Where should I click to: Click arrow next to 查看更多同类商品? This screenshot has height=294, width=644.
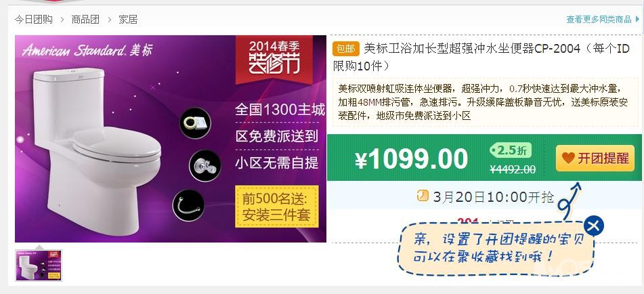(x=637, y=19)
